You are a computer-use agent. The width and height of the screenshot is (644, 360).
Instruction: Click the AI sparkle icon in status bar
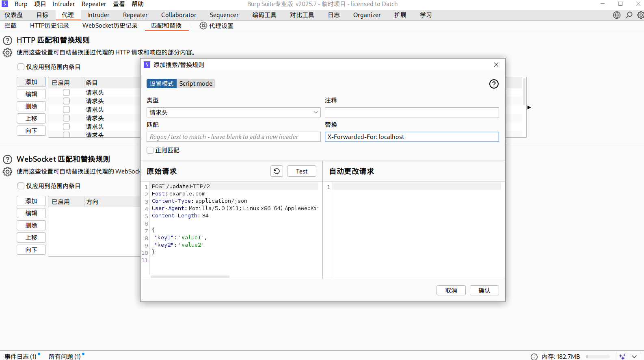pyautogui.click(x=622, y=356)
